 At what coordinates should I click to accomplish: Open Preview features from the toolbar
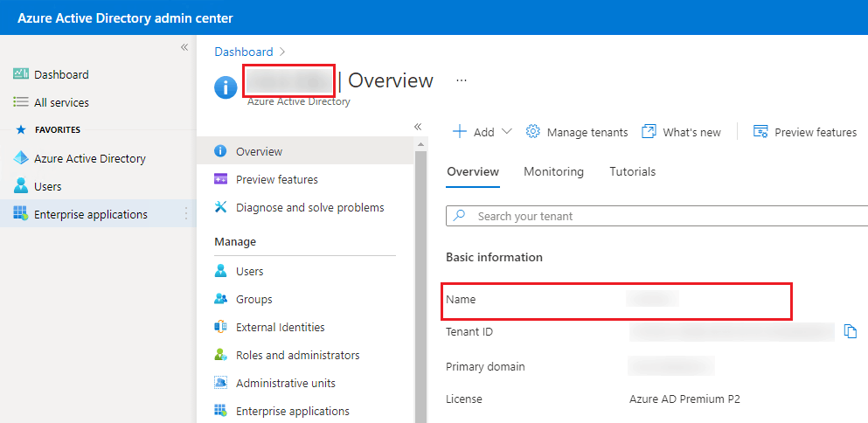[816, 132]
